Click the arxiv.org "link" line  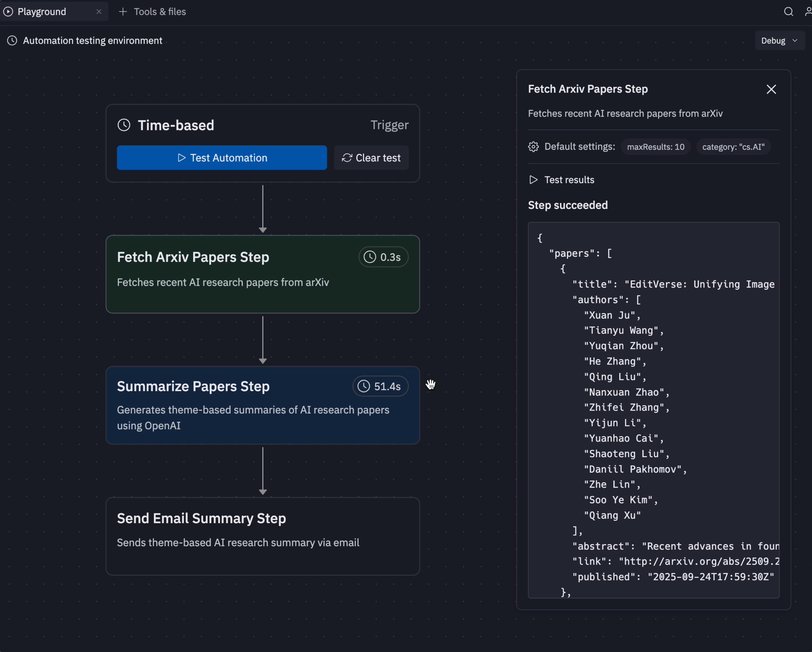point(676,562)
